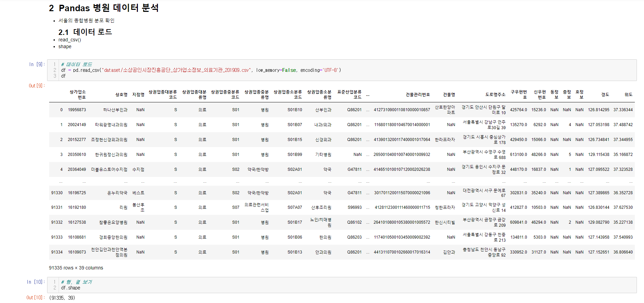Click the '산후조리원' cell

[x=321, y=207]
